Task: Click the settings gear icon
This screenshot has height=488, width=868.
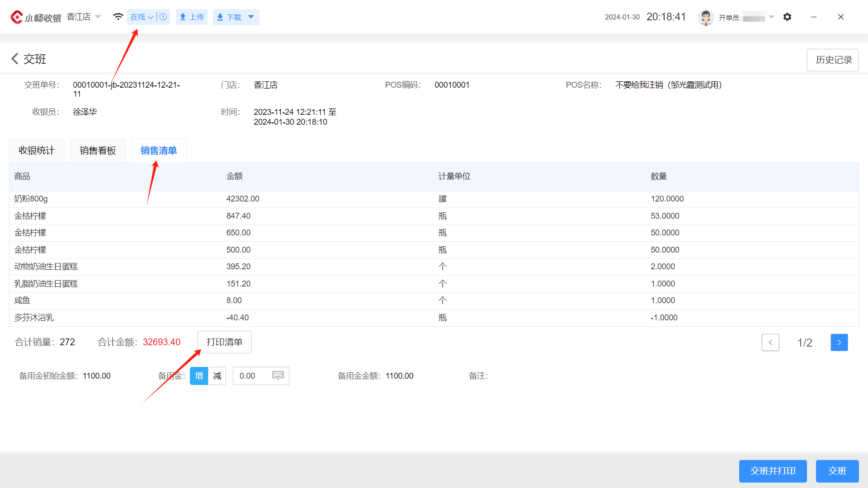Action: 787,17
